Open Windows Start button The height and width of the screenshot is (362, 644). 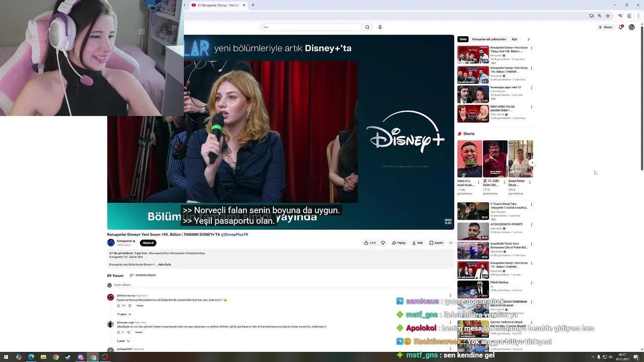coord(6,357)
